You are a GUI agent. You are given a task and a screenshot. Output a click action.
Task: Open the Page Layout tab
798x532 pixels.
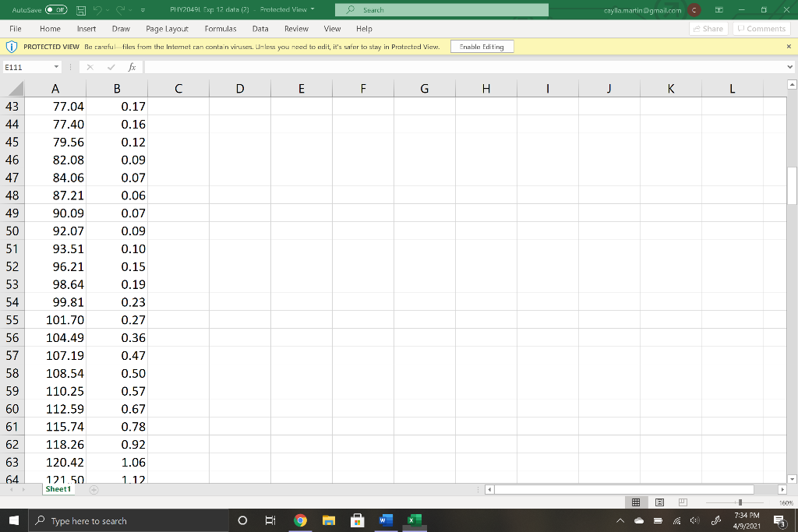(x=167, y=29)
